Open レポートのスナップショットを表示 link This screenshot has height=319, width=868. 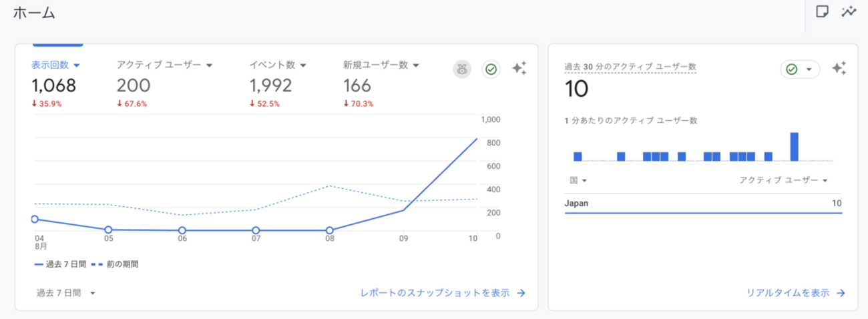tap(443, 293)
